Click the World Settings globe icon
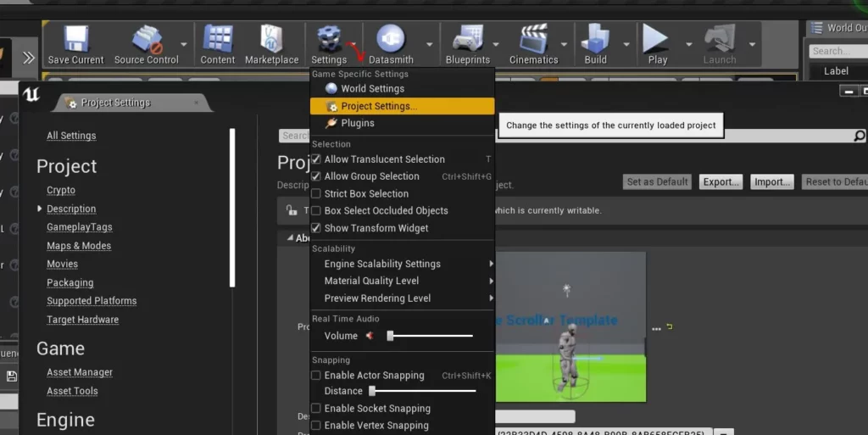Image resolution: width=868 pixels, height=435 pixels. coord(331,88)
